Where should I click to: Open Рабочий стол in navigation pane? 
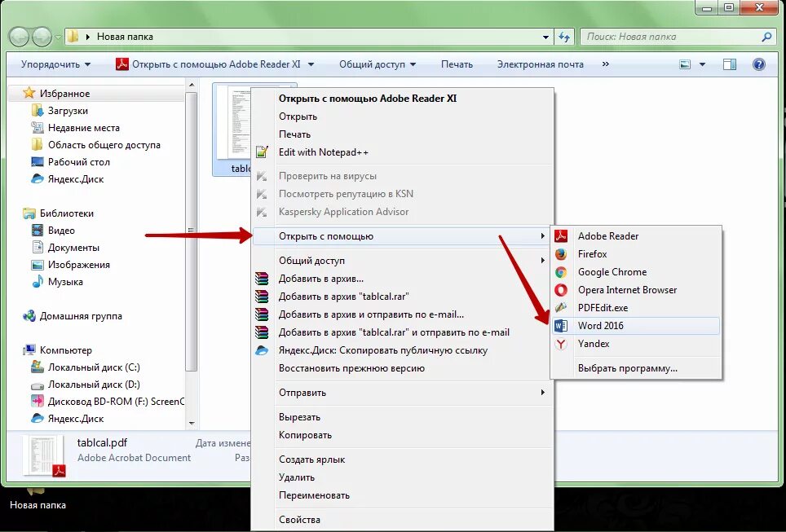pos(79,162)
